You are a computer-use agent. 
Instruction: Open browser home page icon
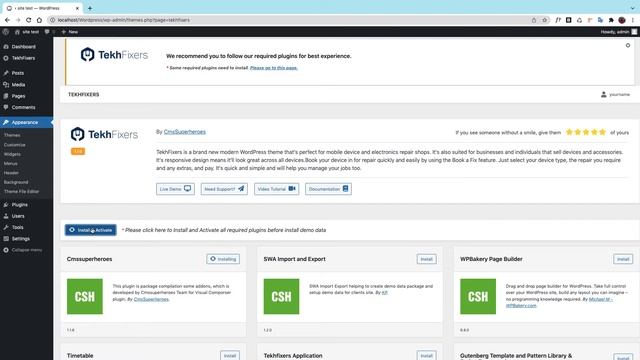point(39,20)
